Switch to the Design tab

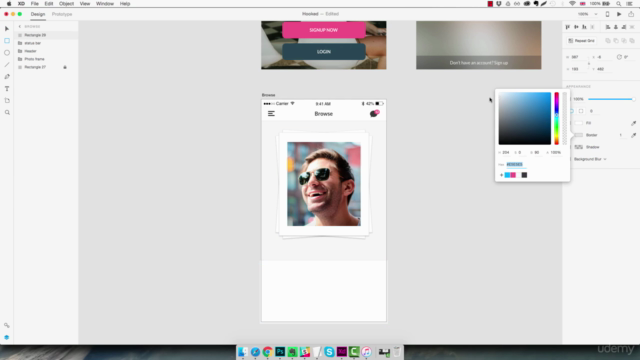38,14
